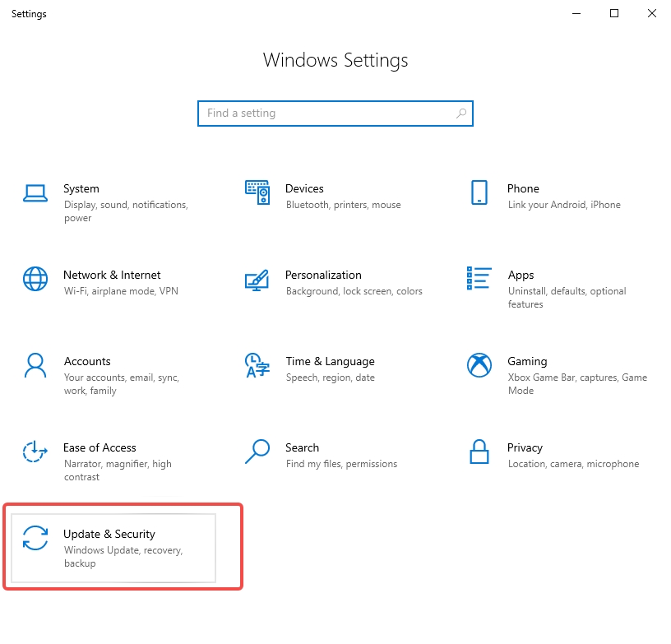Click the Devices keyboard and speaker icon

(257, 192)
